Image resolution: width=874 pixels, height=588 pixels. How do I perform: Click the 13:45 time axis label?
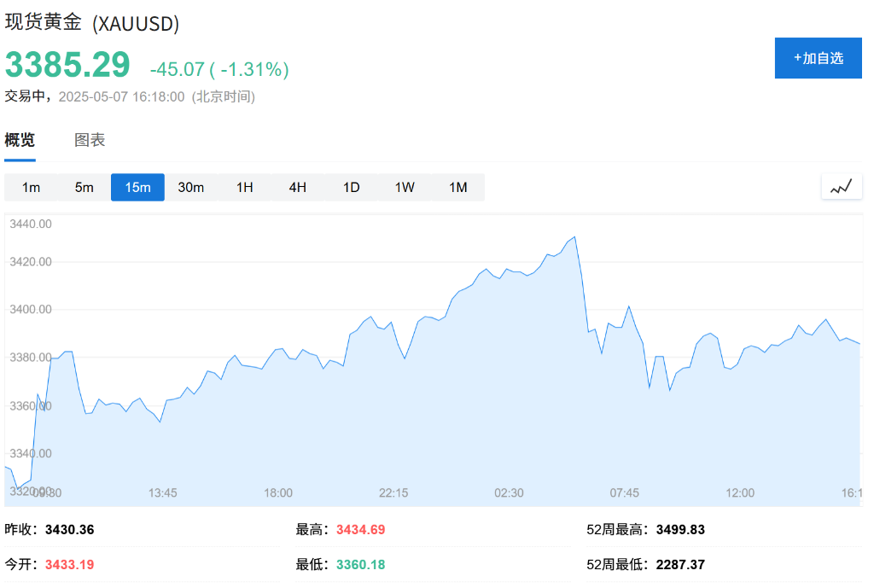coord(163,492)
